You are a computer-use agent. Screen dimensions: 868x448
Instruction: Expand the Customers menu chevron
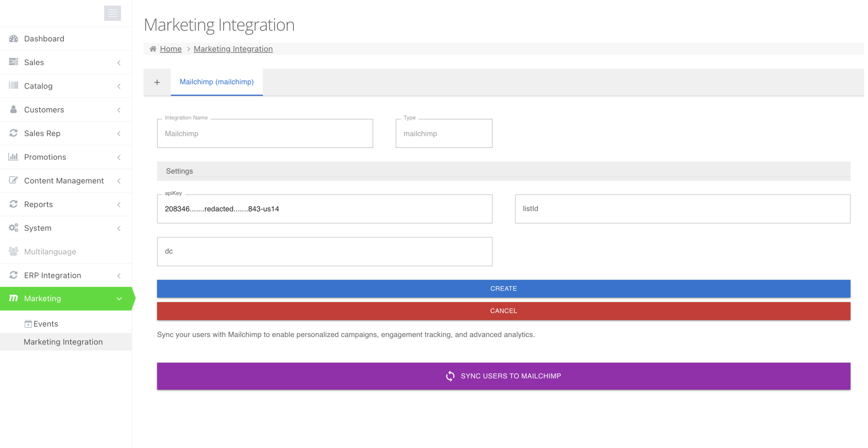point(119,110)
